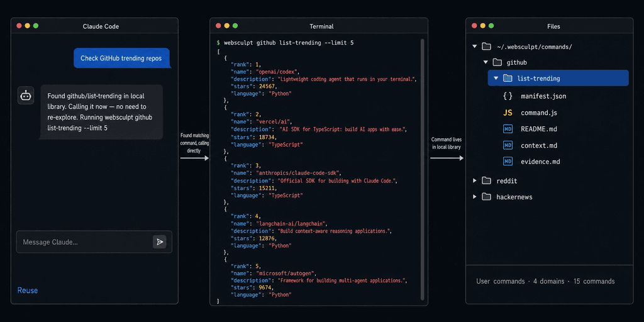Click the MD icon beside context.md
644x322 pixels.
click(x=508, y=145)
